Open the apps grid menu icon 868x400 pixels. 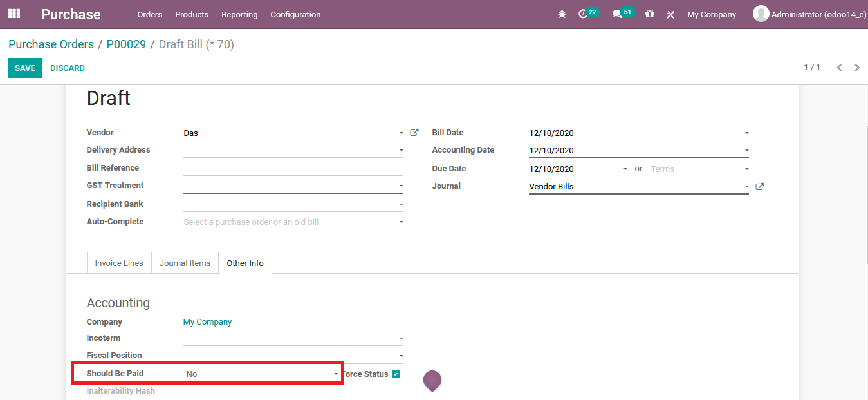pyautogui.click(x=14, y=14)
